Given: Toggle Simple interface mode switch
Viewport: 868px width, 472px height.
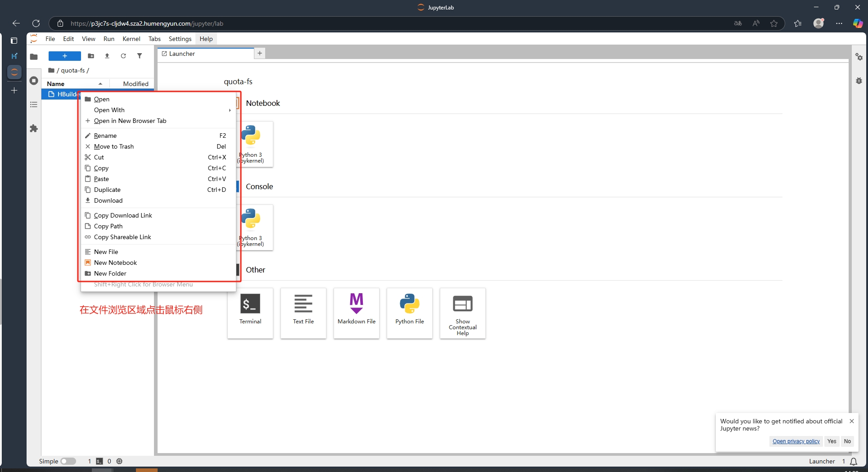Looking at the screenshot, I should coord(68,461).
